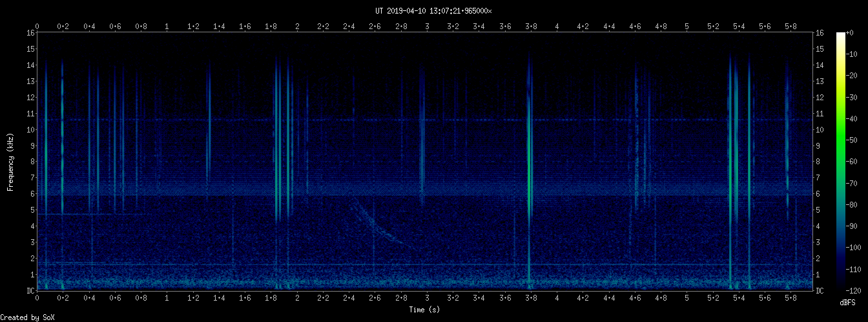The width and height of the screenshot is (868, 322).
Task: Click the "Time (s)" axis label
Action: (425, 310)
